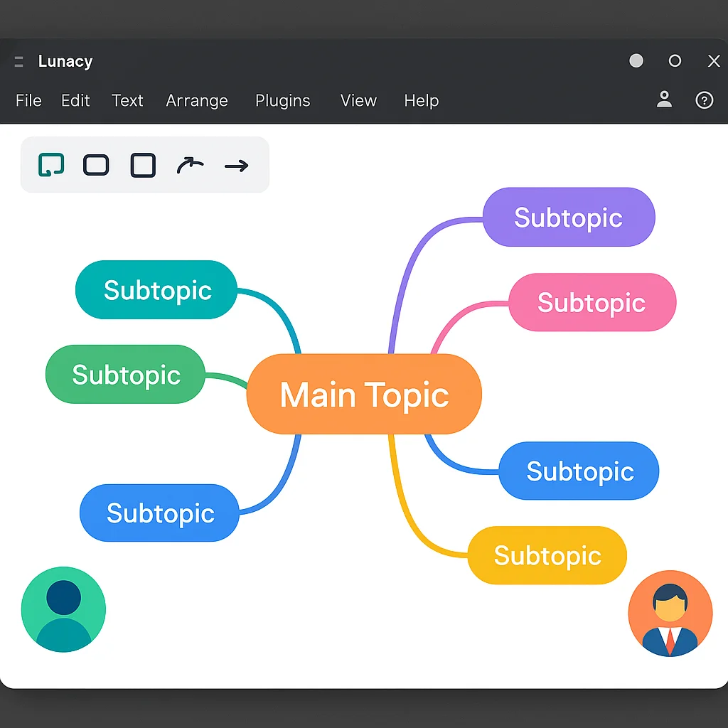This screenshot has height=728, width=728.
Task: Click the hollow circle maximize button
Action: pyautogui.click(x=675, y=61)
